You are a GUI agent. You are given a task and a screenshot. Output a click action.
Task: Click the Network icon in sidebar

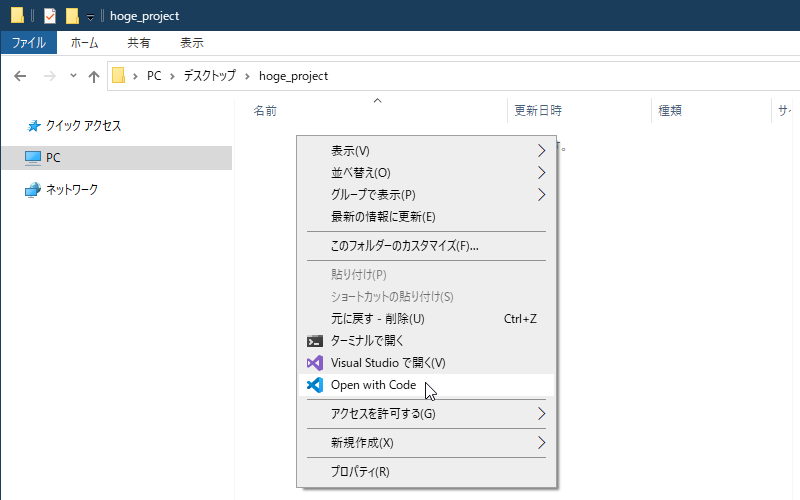33,190
